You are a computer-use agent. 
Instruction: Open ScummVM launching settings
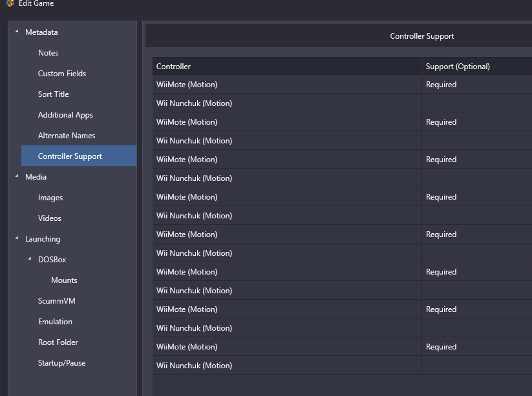pyautogui.click(x=57, y=301)
